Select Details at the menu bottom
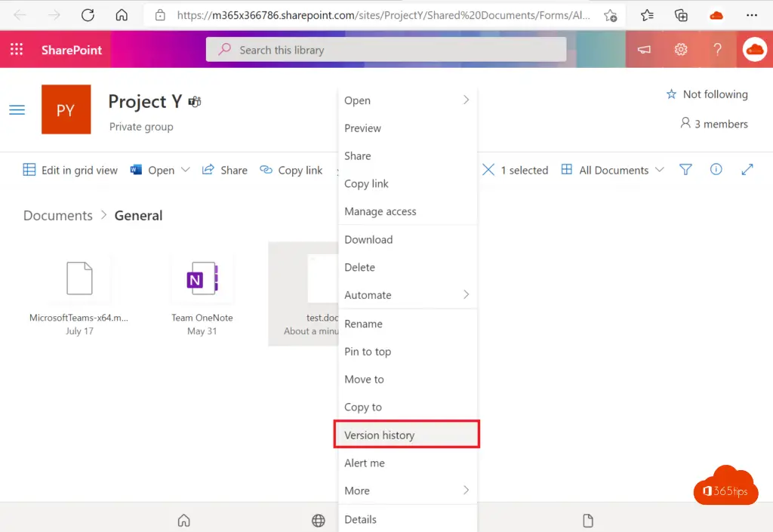Screen dimensions: 773x532 408,519
